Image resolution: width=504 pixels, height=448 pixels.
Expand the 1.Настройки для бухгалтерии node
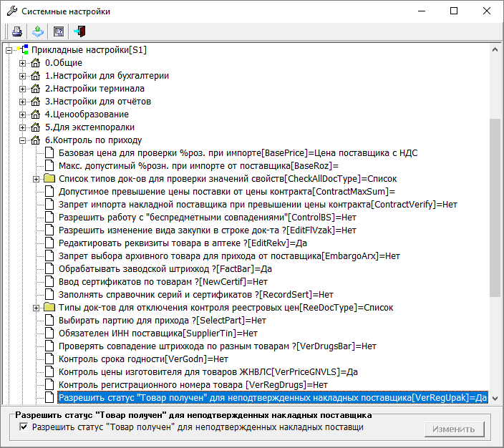coord(23,76)
